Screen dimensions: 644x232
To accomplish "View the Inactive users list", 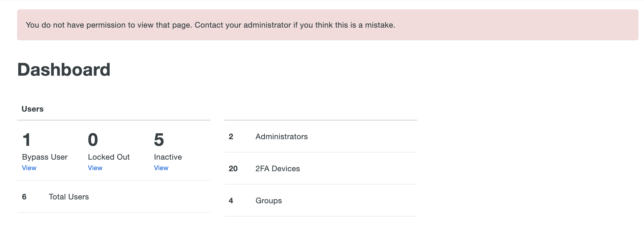I will pyautogui.click(x=161, y=168).
